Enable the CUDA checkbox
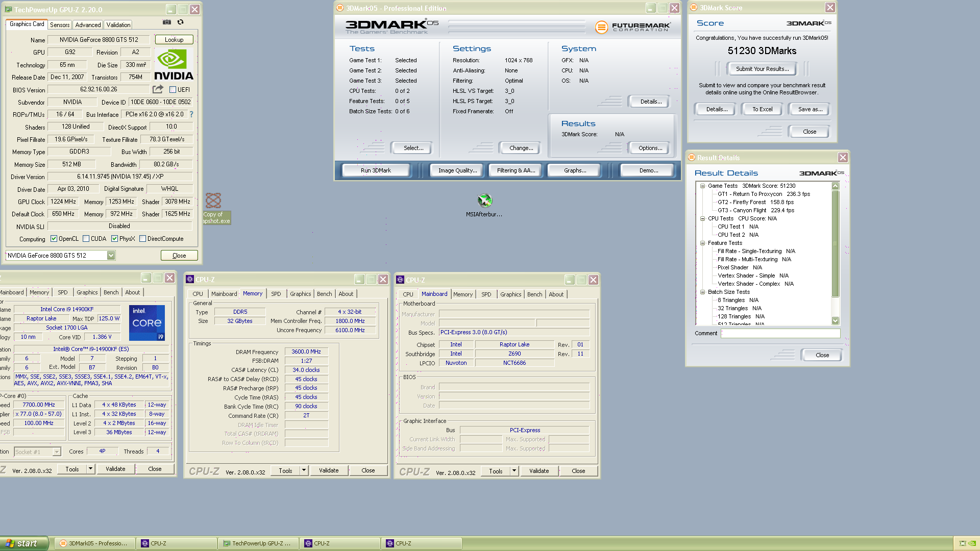 86,239
